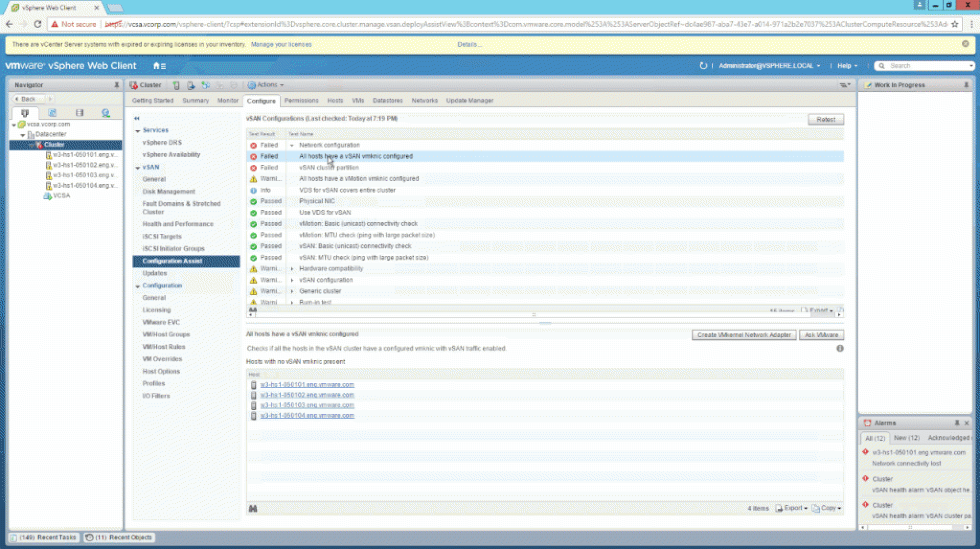980x549 pixels.
Task: Pin the Alarms panel
Action: [957, 423]
